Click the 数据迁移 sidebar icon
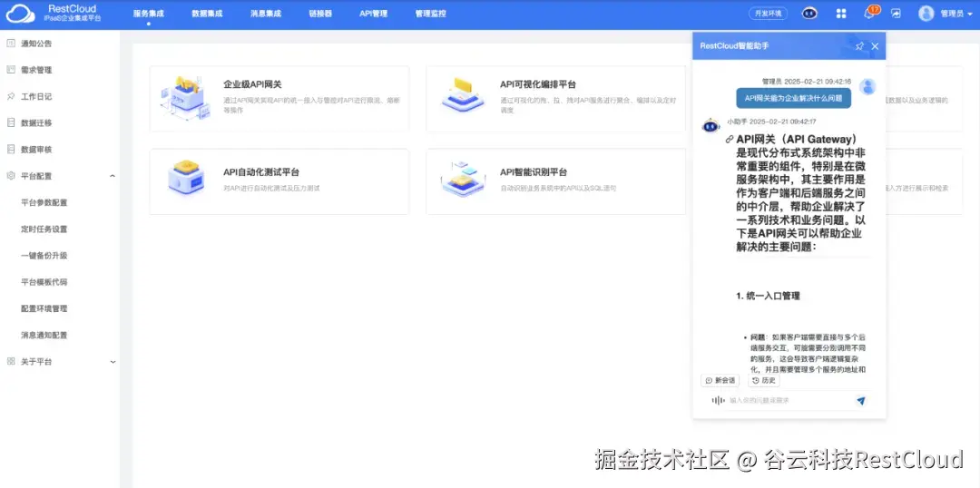Viewport: 980px width, 488px height. 11,122
